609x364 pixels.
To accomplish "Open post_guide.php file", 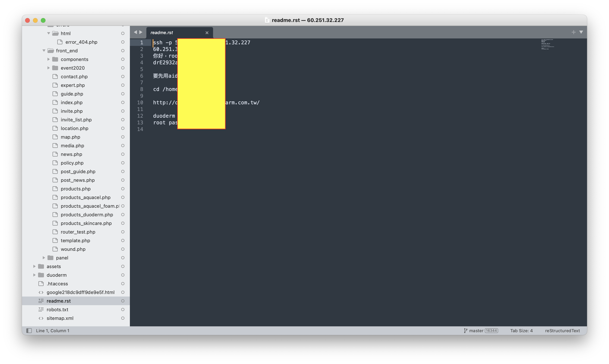I will coord(78,171).
